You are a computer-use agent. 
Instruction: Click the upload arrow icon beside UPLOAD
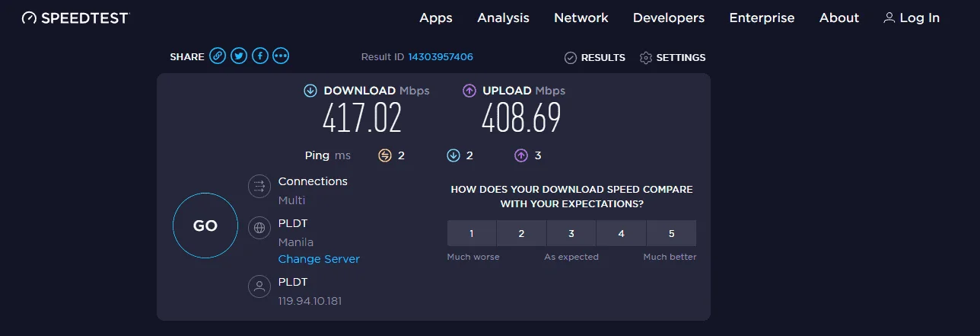coord(469,91)
